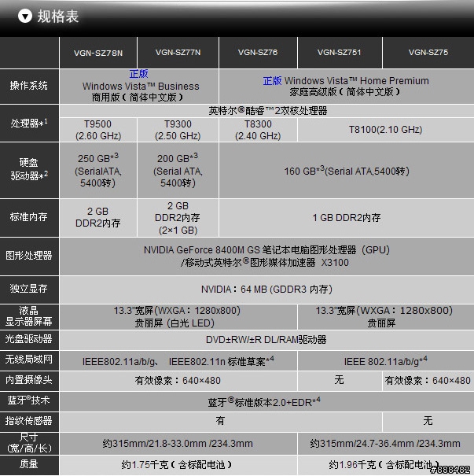Click the 有 fingerprint sensor cell
The height and width of the screenshot is (476, 474).
(220, 422)
